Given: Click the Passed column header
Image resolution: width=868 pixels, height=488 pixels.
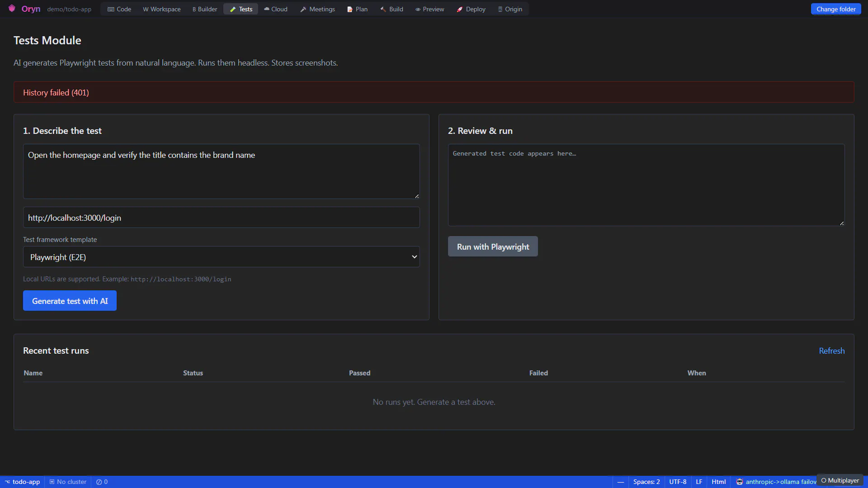Looking at the screenshot, I should 359,373.
